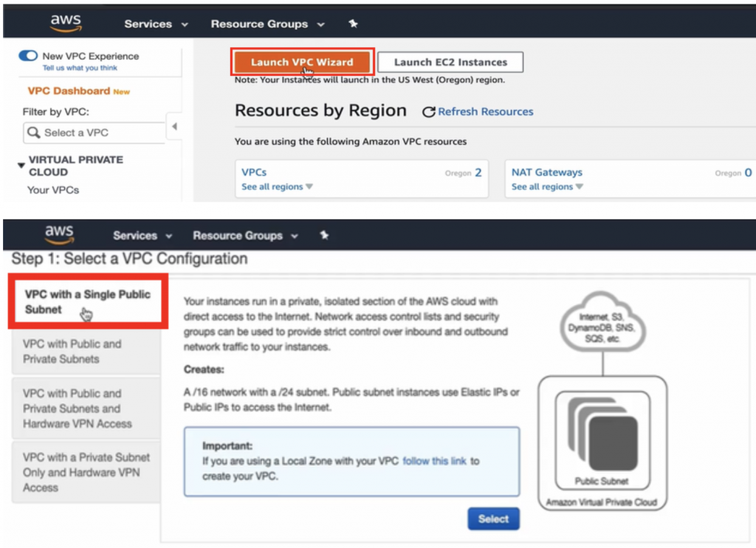This screenshot has width=756, height=548.
Task: Click the Launch EC2 Instances button
Action: coord(450,62)
